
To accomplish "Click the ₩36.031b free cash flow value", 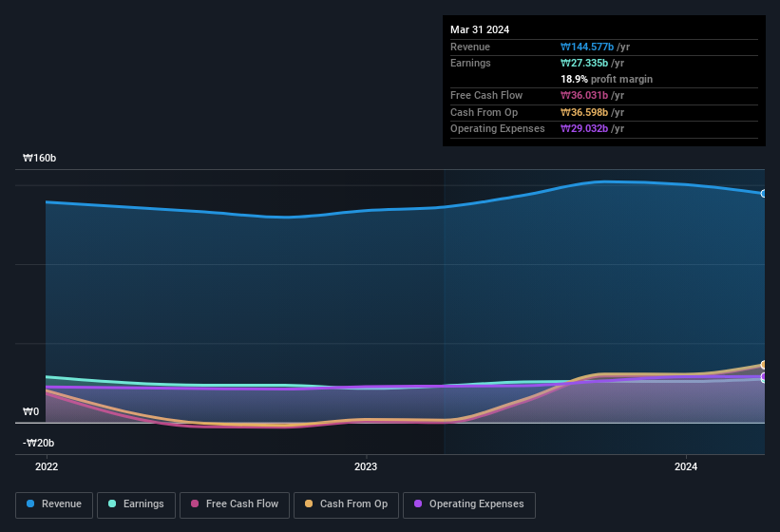I will point(584,95).
